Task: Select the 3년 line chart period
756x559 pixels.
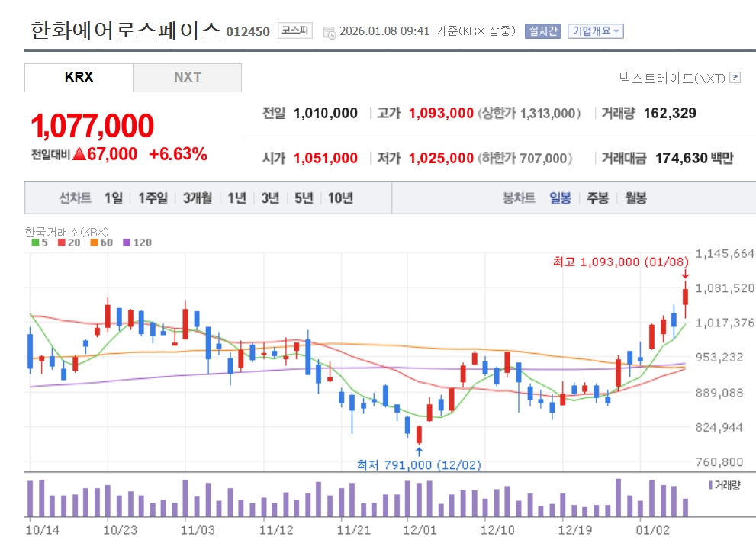Action: click(x=270, y=198)
